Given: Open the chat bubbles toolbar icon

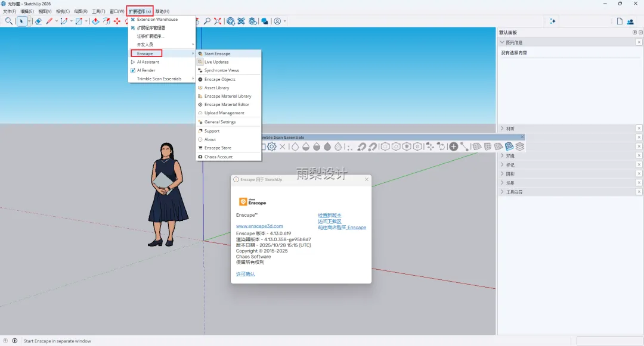Looking at the screenshot, I should pos(265,21).
